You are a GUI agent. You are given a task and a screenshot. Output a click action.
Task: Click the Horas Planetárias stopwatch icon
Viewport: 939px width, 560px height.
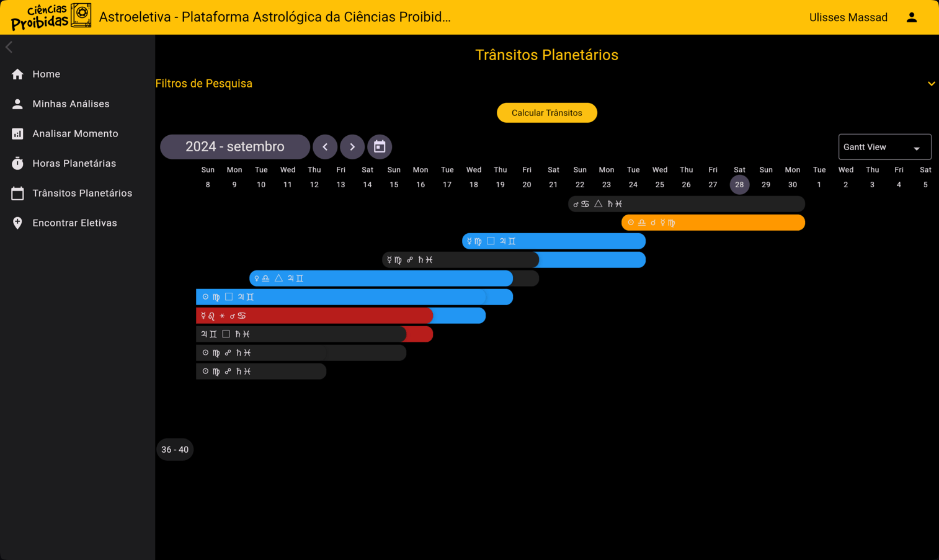pos(17,164)
